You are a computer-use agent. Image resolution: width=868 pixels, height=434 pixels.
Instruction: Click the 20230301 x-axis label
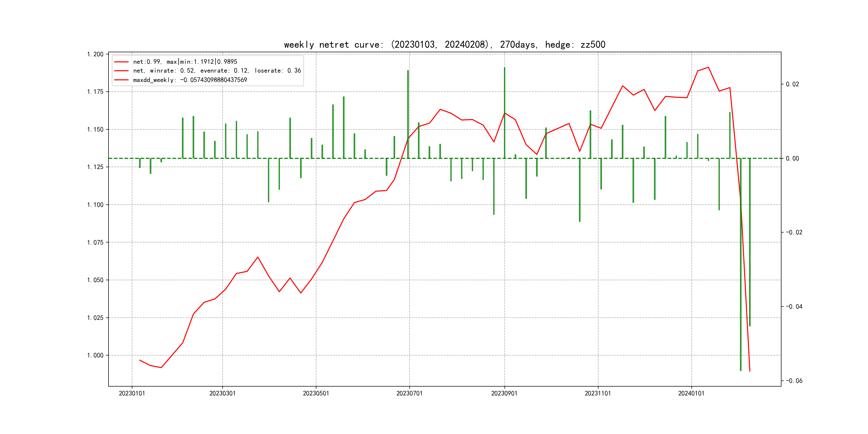point(222,393)
